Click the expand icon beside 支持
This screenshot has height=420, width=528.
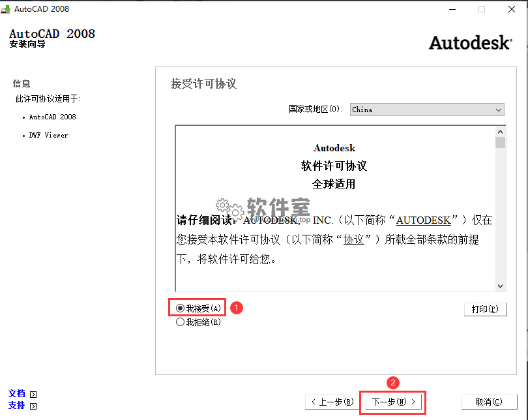[33, 406]
